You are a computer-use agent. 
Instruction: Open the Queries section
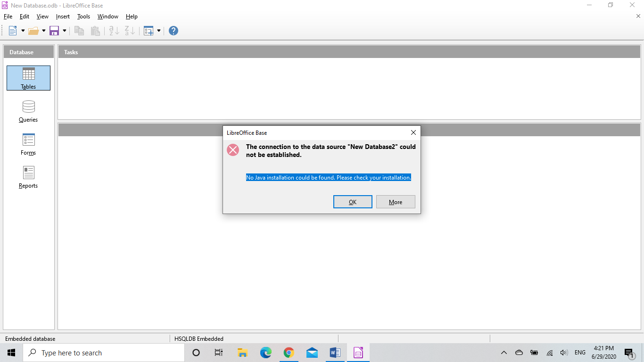coord(28,111)
